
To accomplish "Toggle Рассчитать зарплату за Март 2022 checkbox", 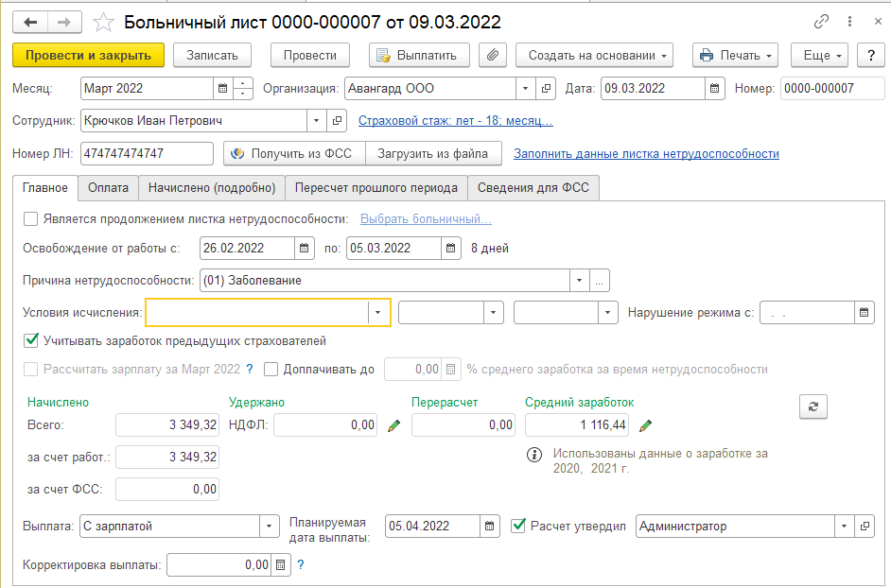I will click(x=30, y=370).
